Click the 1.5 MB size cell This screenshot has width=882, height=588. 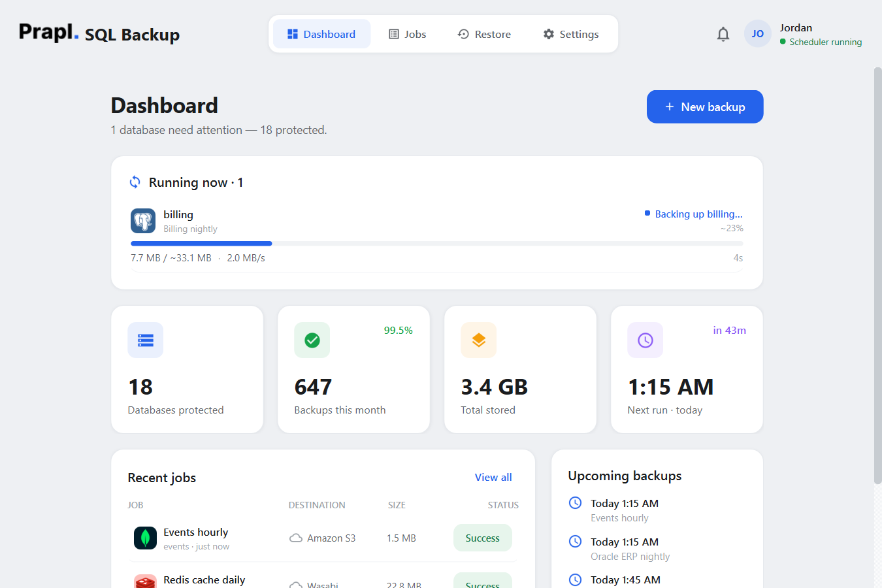click(401, 538)
